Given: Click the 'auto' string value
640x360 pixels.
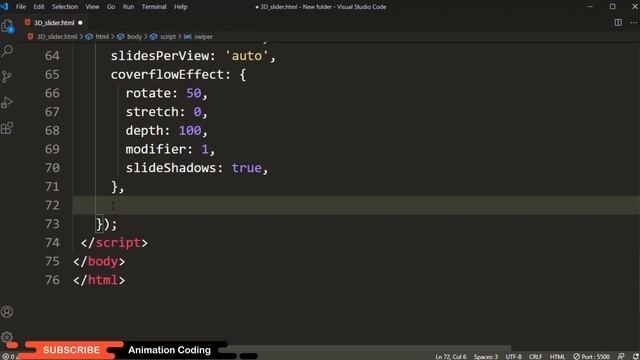Looking at the screenshot, I should coord(247,56).
